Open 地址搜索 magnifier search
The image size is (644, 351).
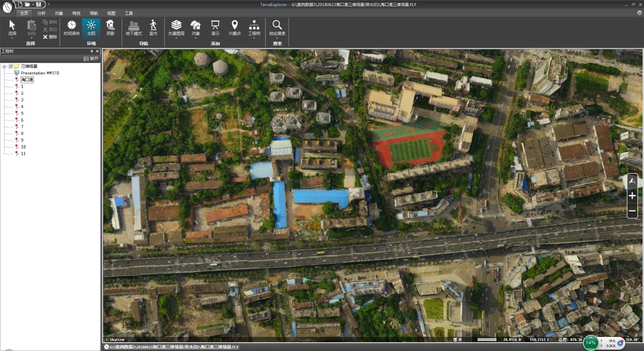tap(277, 27)
